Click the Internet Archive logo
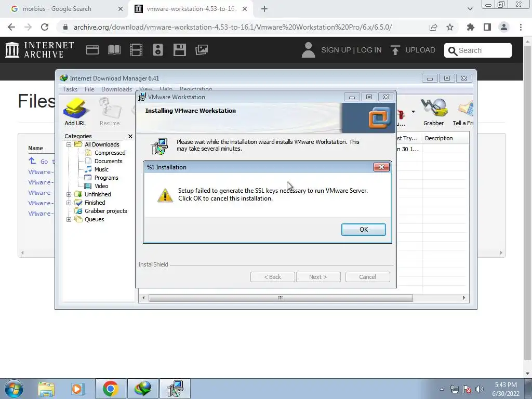Screen dimensions: 532x399 pos(39,50)
